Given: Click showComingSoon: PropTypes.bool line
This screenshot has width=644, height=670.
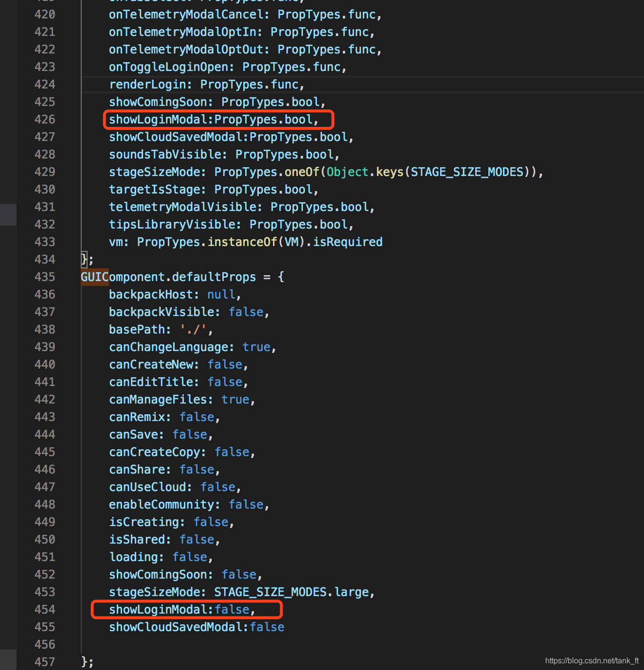Looking at the screenshot, I should pyautogui.click(x=217, y=102).
